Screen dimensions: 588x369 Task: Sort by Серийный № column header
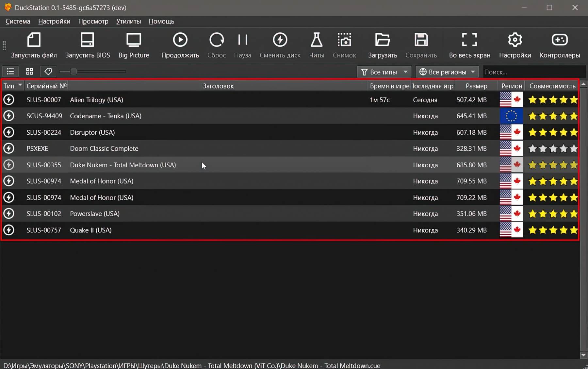pyautogui.click(x=46, y=86)
